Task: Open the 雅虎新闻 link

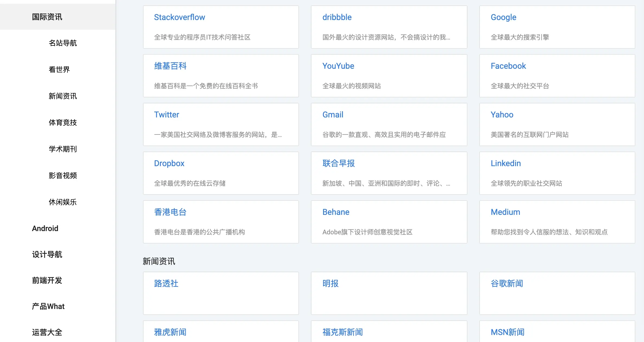Action: pos(170,332)
